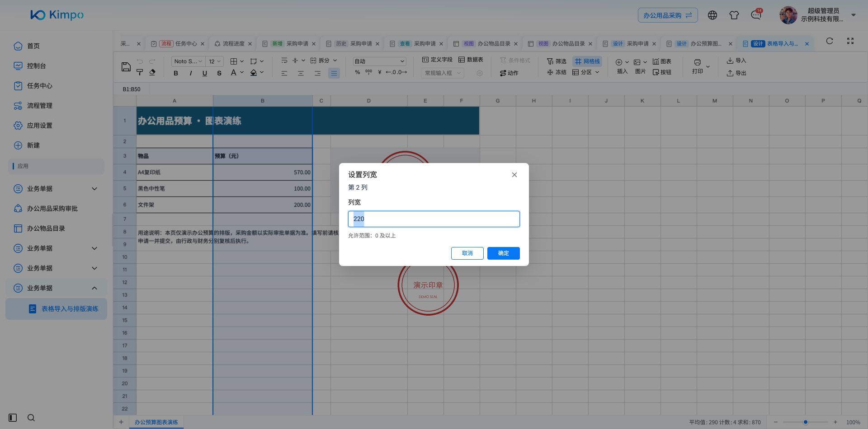Click the 列宽 input field
Viewport: 868px width, 429px height.
[434, 219]
